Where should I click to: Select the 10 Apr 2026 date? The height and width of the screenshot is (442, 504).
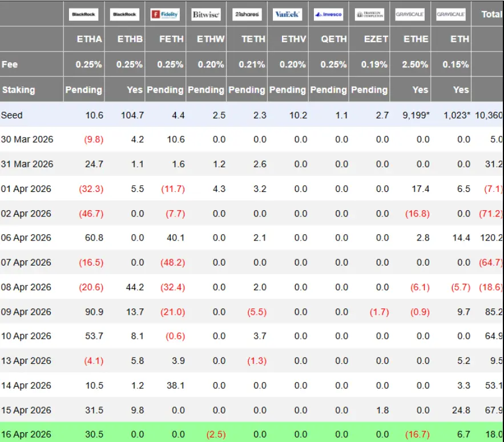(26, 336)
